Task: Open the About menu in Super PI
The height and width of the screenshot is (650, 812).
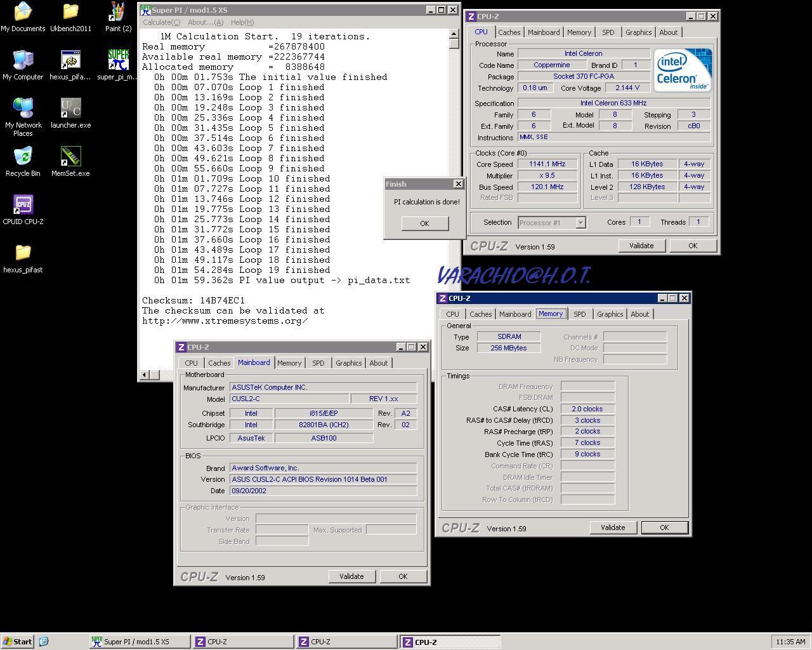Action: (206, 22)
